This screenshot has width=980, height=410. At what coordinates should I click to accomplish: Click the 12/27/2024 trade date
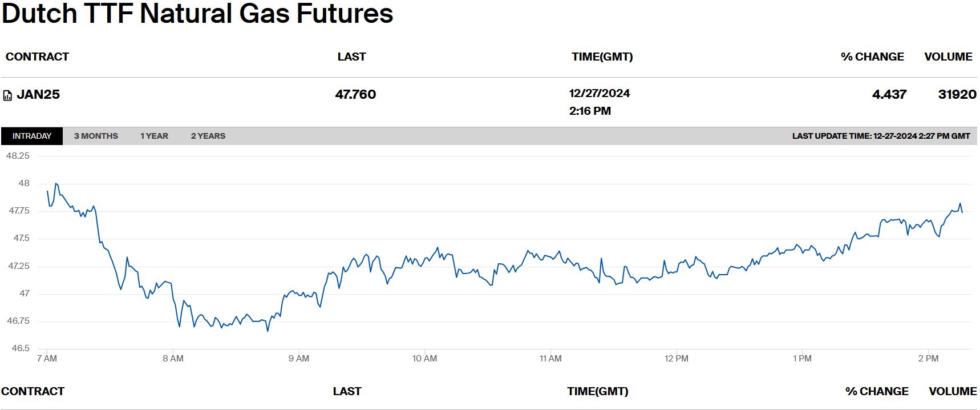[x=599, y=94]
